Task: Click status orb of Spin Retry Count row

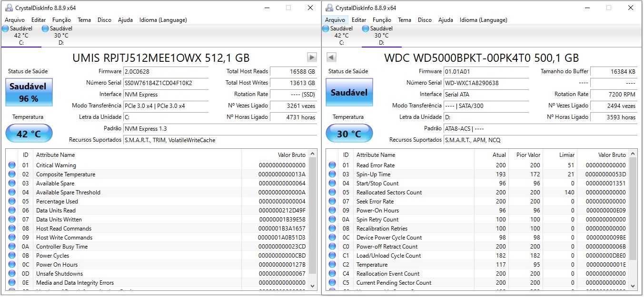Action: pyautogui.click(x=332, y=220)
